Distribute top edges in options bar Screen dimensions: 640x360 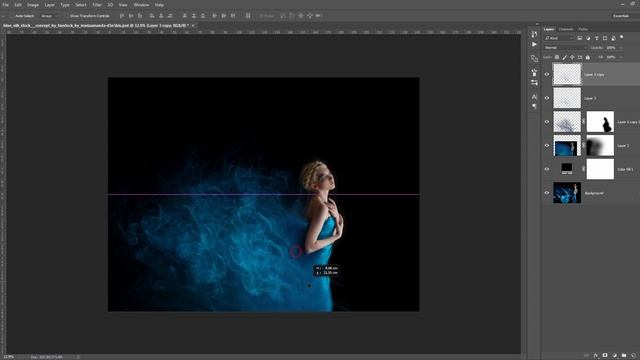coord(184,16)
